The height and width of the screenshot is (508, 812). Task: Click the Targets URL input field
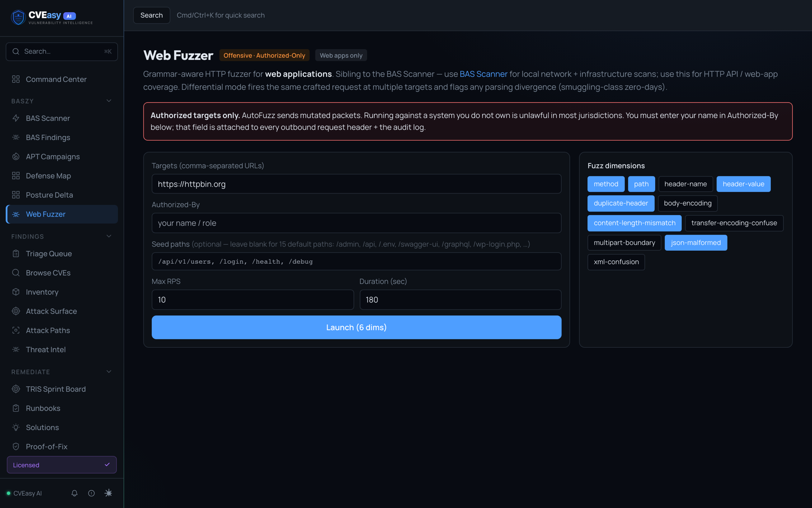[x=356, y=184]
